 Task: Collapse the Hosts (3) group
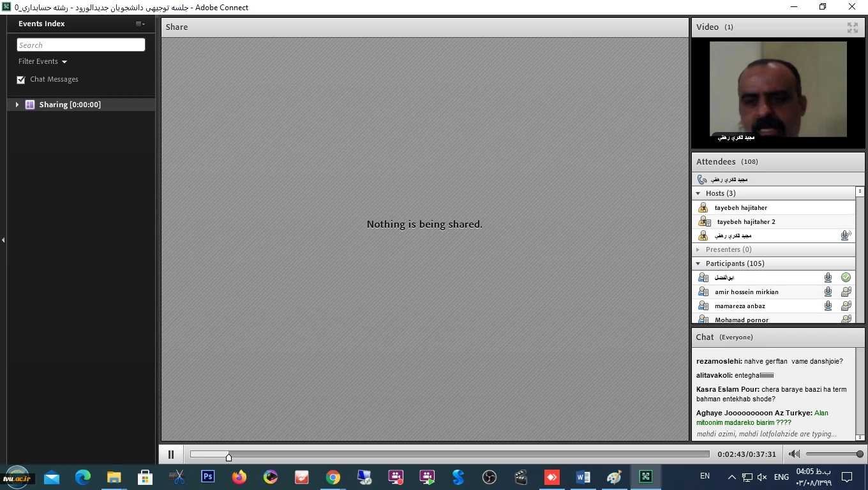click(x=698, y=193)
